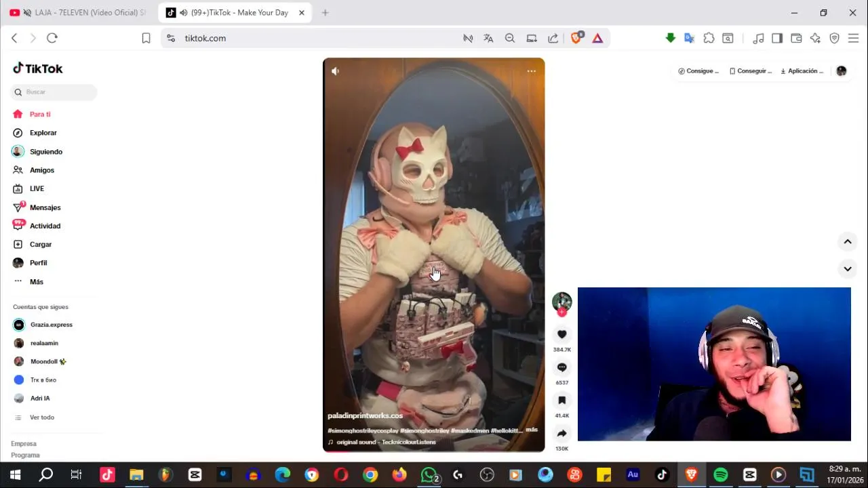Screen dimensions: 868x488
Task: Open the music note playlist icon
Action: pos(759,38)
